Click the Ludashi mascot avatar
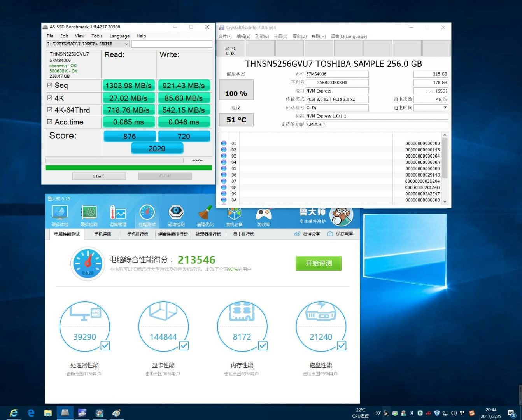This screenshot has width=522, height=420. pyautogui.click(x=341, y=215)
